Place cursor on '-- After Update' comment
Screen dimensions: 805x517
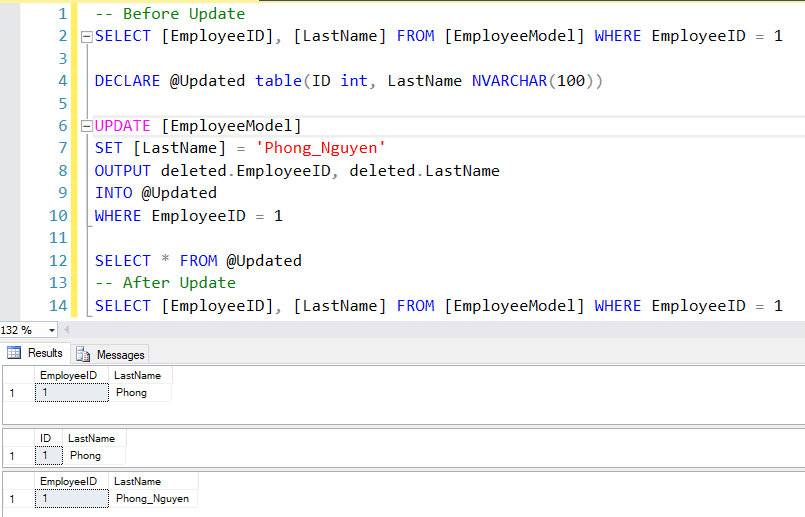pyautogui.click(x=165, y=283)
